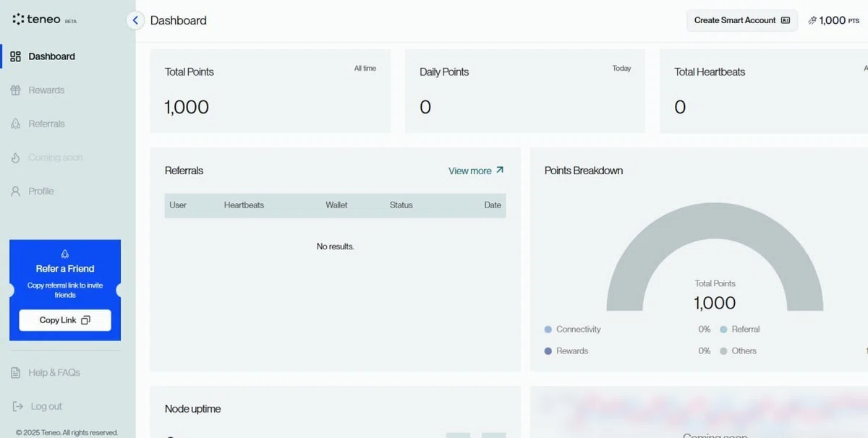Click the Connectivity legend dot
The height and width of the screenshot is (438, 868).
pos(548,330)
